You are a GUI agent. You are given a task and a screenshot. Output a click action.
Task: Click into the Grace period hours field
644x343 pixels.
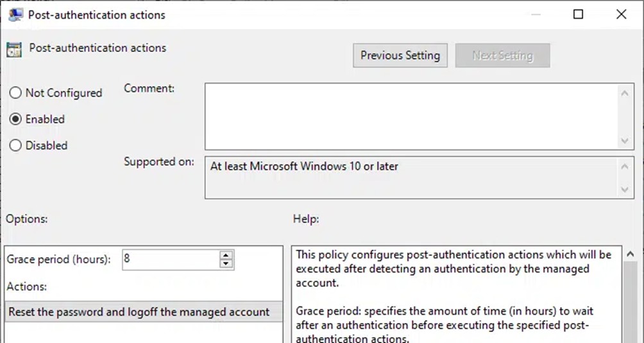[170, 259]
